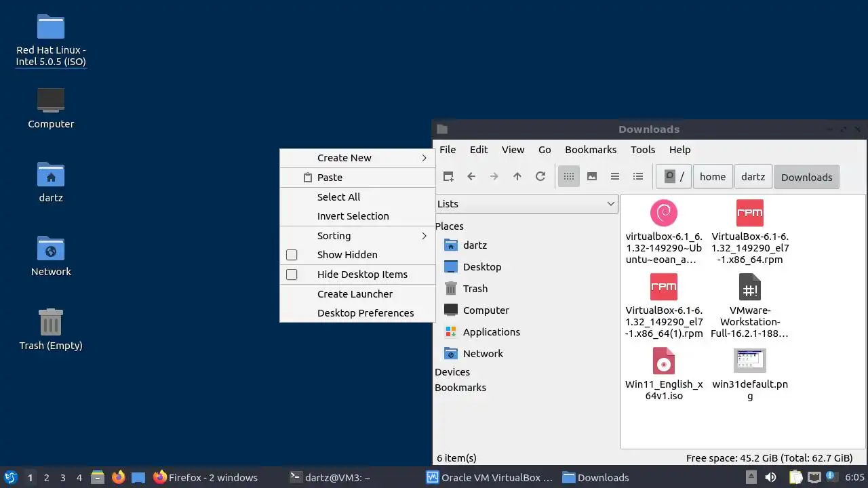Toggle Hide Desktop Items checkbox
868x488 pixels.
(292, 274)
